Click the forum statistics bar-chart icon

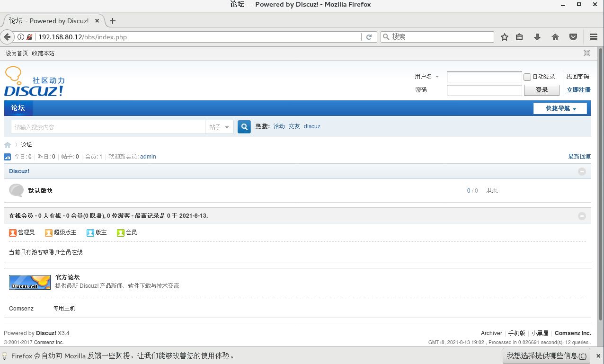point(8,157)
